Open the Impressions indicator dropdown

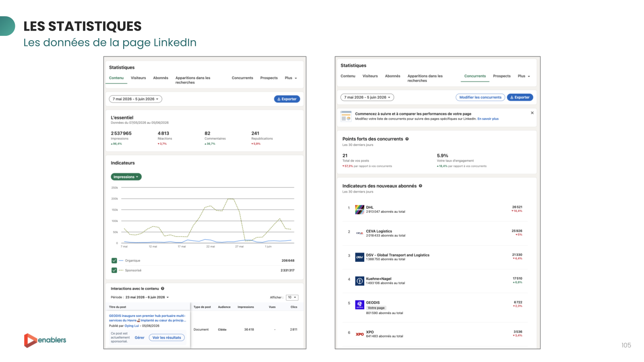click(126, 177)
